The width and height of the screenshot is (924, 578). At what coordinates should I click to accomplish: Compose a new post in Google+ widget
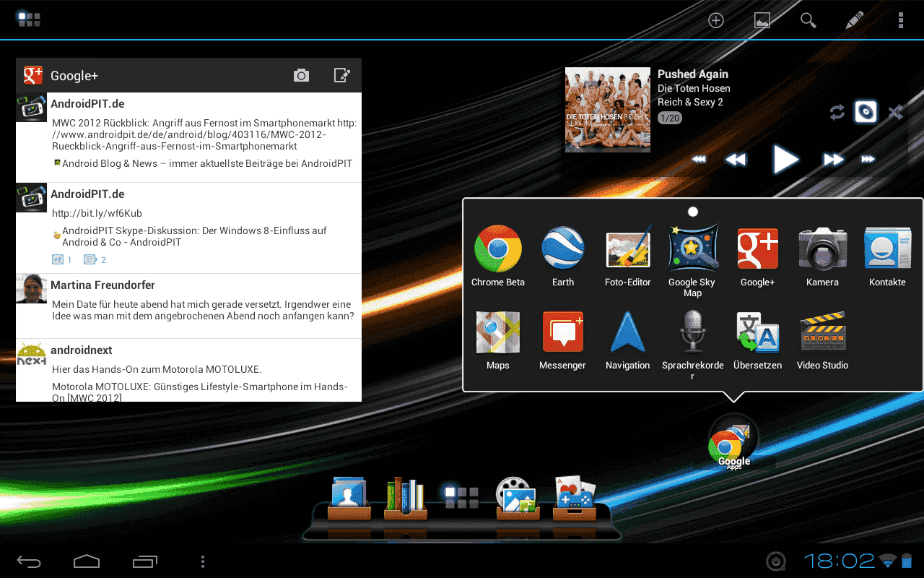tap(342, 75)
